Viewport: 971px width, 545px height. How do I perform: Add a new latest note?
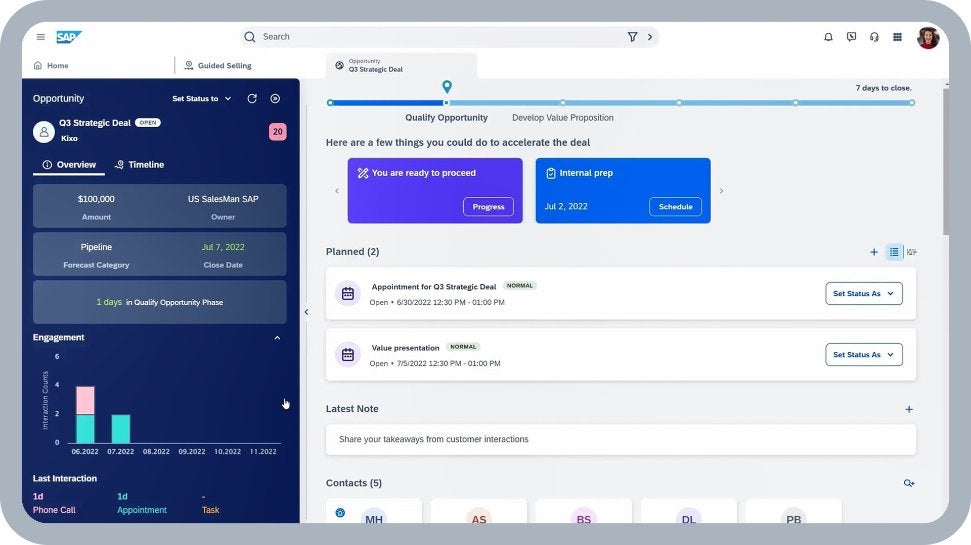908,409
